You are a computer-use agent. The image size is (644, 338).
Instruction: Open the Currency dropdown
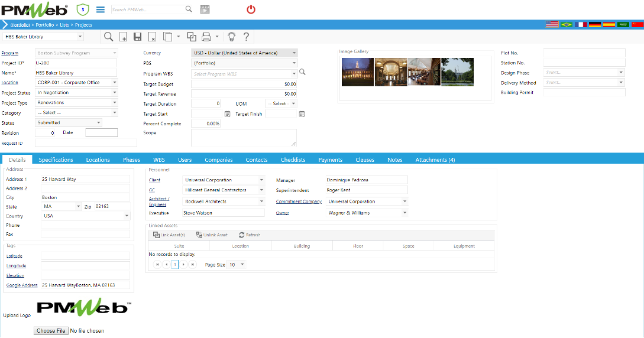pos(294,53)
